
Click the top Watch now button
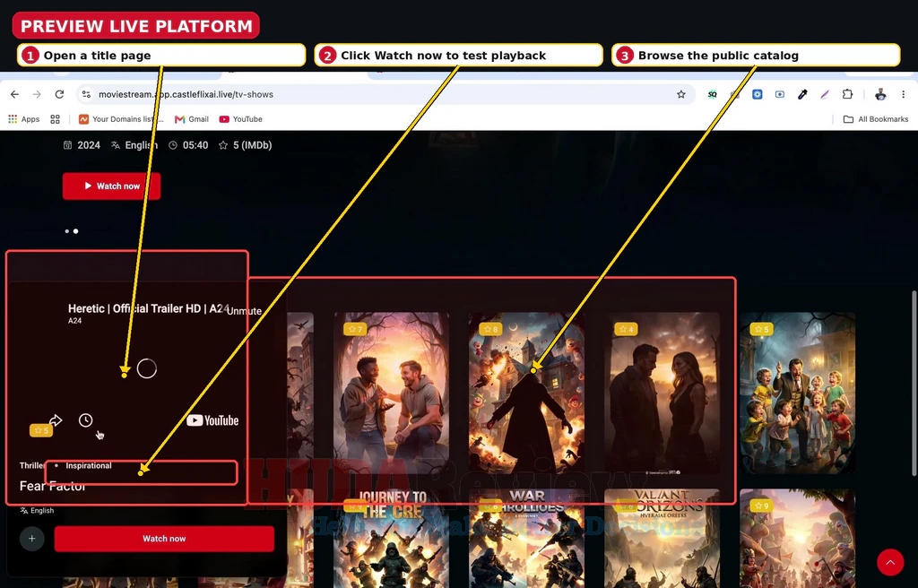point(111,186)
